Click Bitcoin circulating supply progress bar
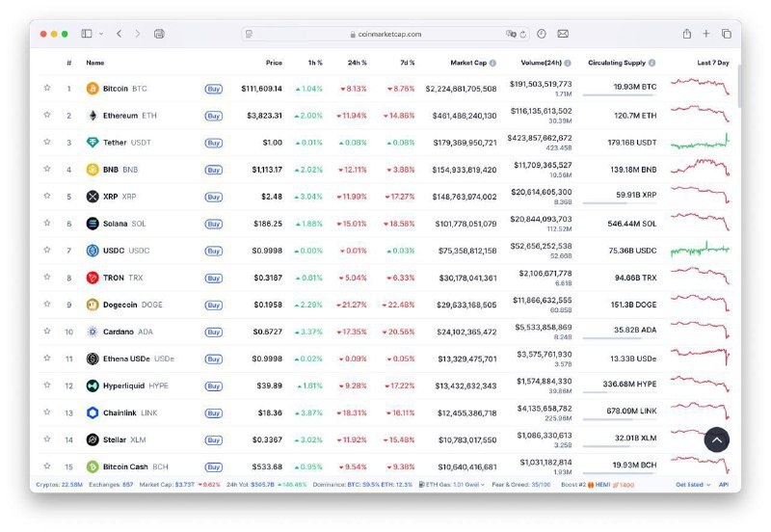The width and height of the screenshot is (771, 532). coord(620,94)
